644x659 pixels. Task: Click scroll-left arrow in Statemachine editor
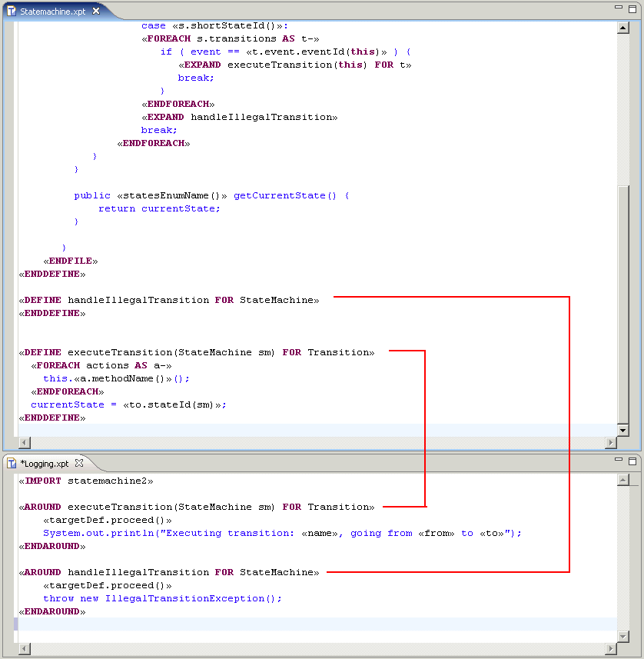[x=25, y=443]
